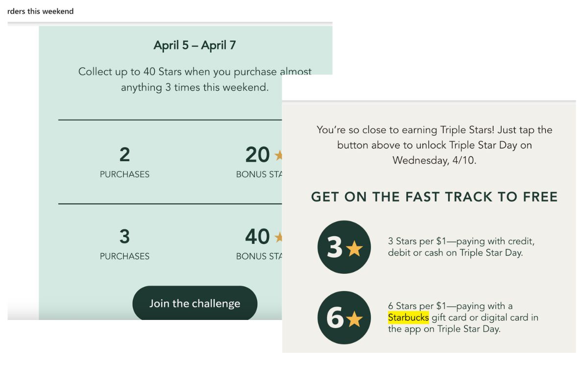Click the 20 bonus stars number

(x=258, y=155)
